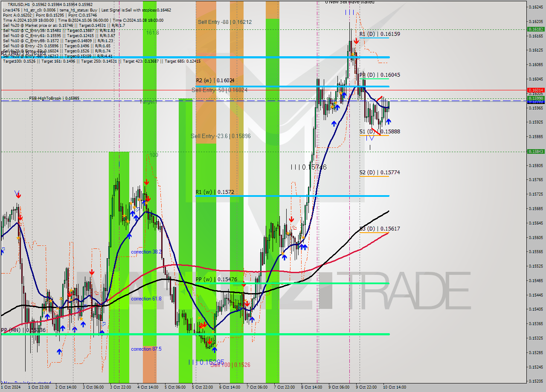Click the red 0.16014 price tag
This screenshot has height=392, width=546.
(536, 90)
